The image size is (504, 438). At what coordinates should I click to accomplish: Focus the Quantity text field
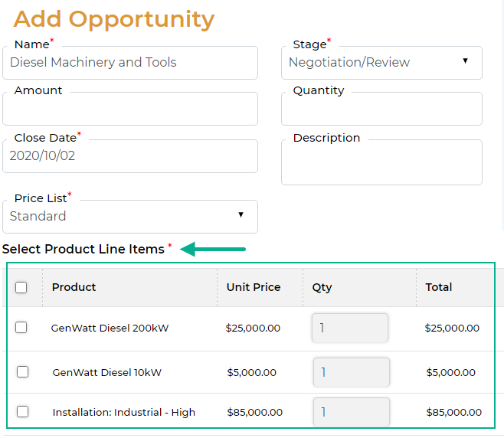coord(381,109)
